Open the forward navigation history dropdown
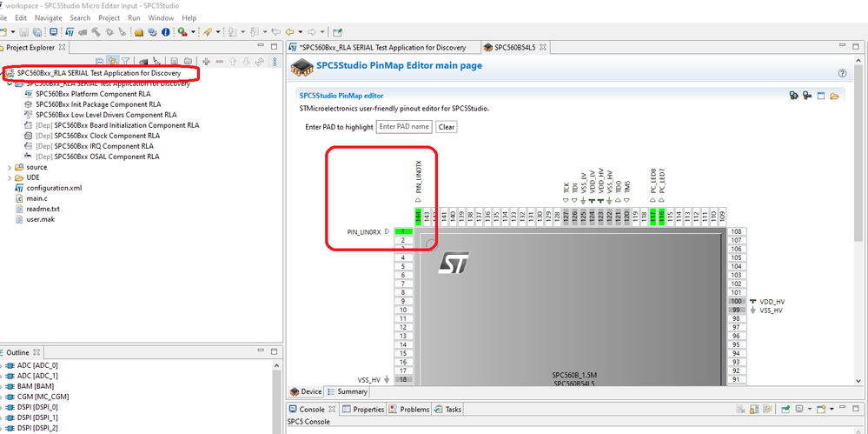The height and width of the screenshot is (434, 868). (x=321, y=32)
